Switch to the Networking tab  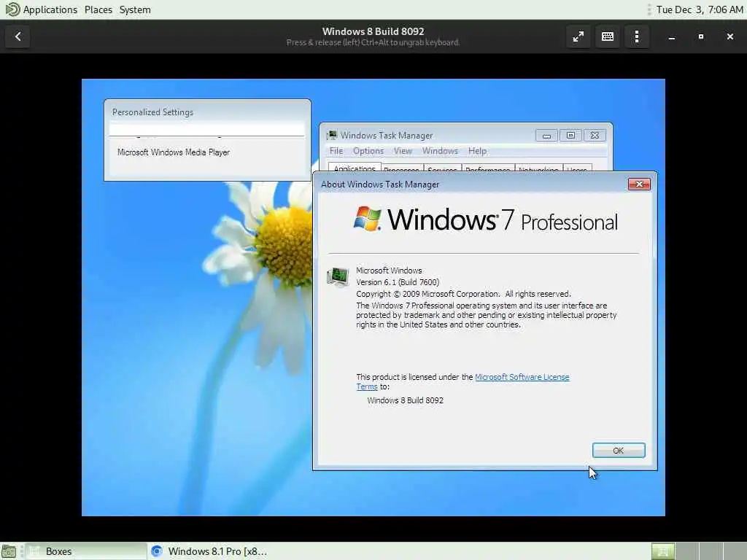(538, 168)
